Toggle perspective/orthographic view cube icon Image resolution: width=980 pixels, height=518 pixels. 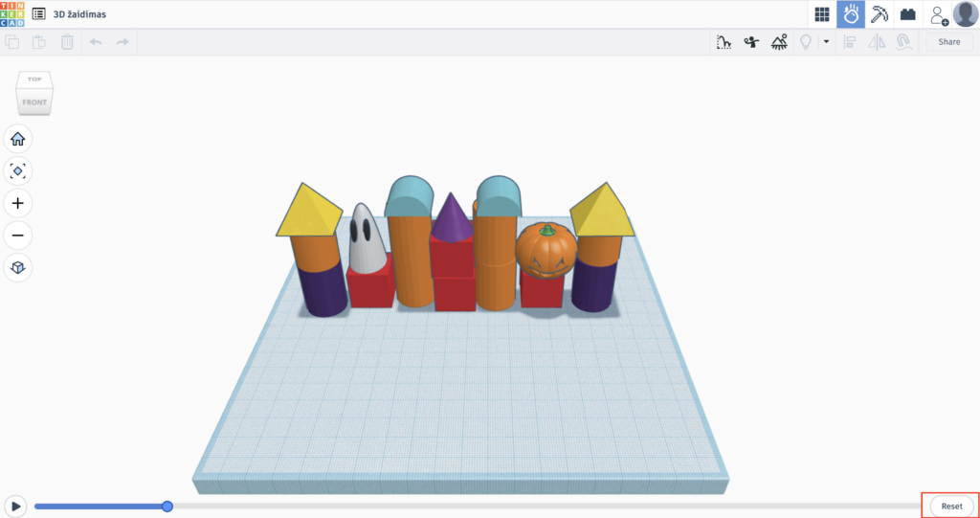[x=17, y=267]
